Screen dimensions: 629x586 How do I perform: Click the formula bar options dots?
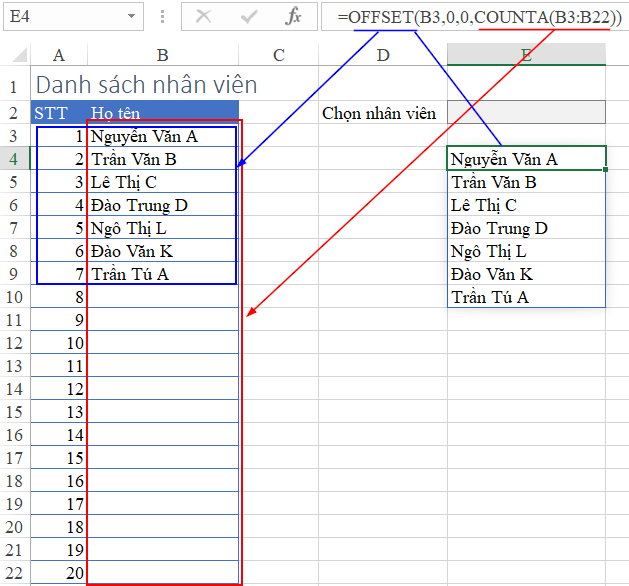162,16
